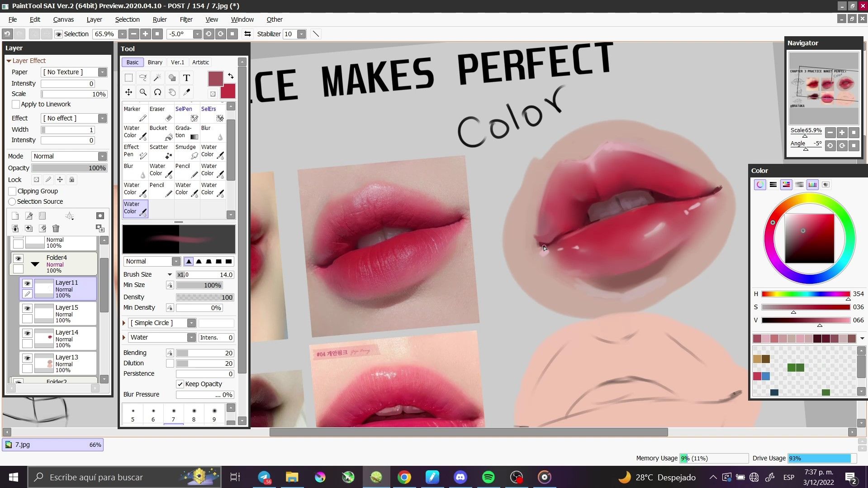The width and height of the screenshot is (868, 488).
Task: Open the Selection menu
Action: click(x=127, y=19)
